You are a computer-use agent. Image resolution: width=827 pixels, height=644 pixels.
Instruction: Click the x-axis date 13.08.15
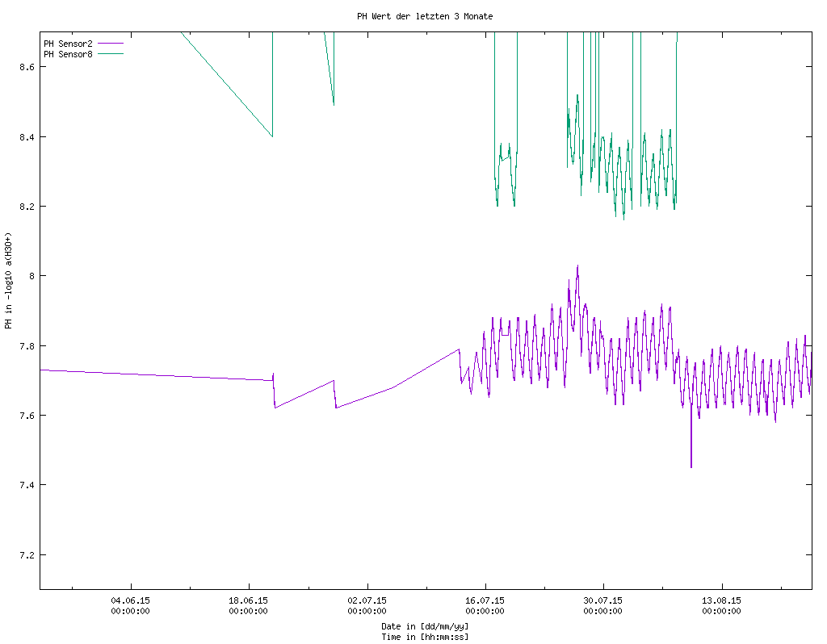point(721,600)
